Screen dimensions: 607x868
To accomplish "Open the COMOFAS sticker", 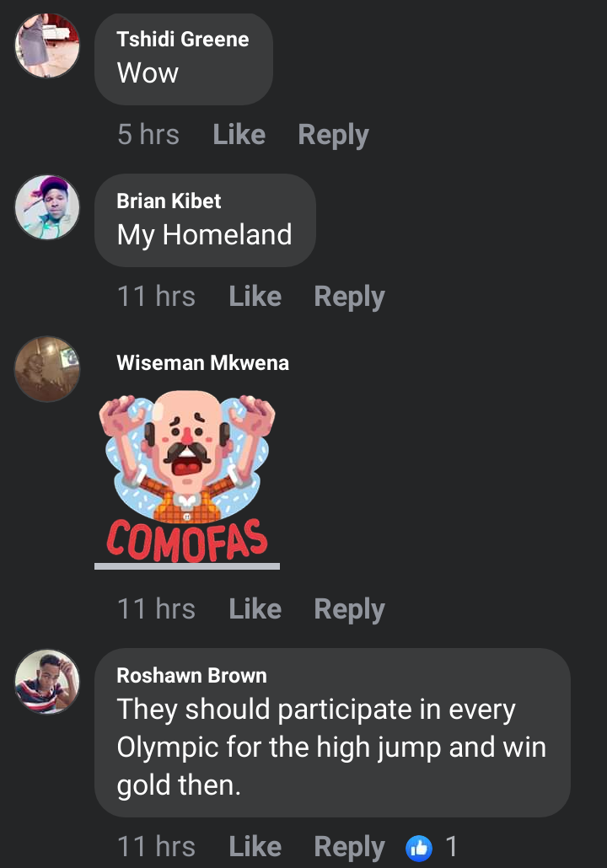I will 187,478.
